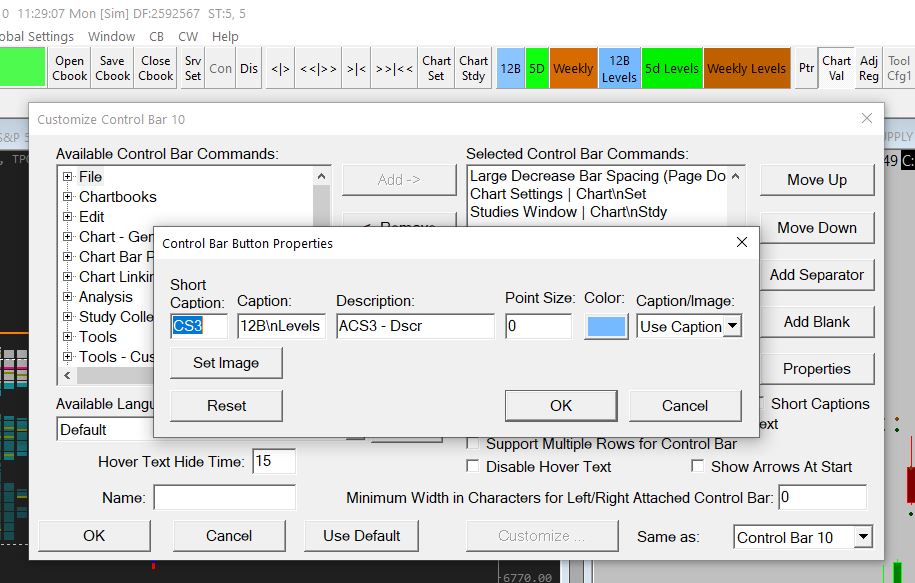Click the Adj Reg toolbar button
Screen dimensions: 915x583
pos(869,68)
